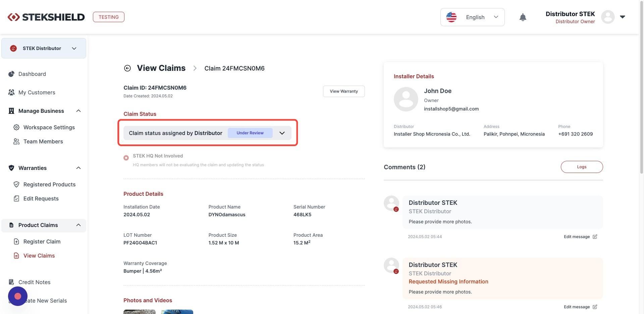Image resolution: width=644 pixels, height=314 pixels.
Task: Click the floating red record button
Action: pos(18,296)
